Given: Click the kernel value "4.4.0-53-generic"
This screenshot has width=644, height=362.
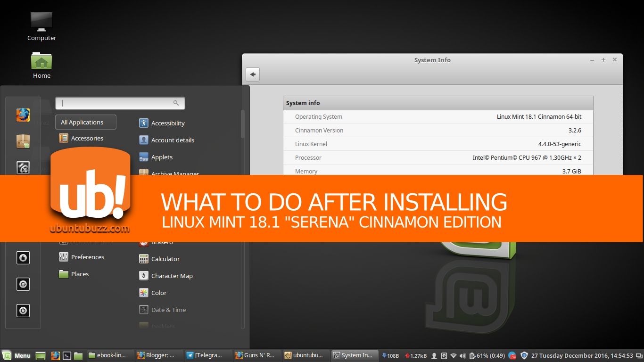Looking at the screenshot, I should point(560,144).
